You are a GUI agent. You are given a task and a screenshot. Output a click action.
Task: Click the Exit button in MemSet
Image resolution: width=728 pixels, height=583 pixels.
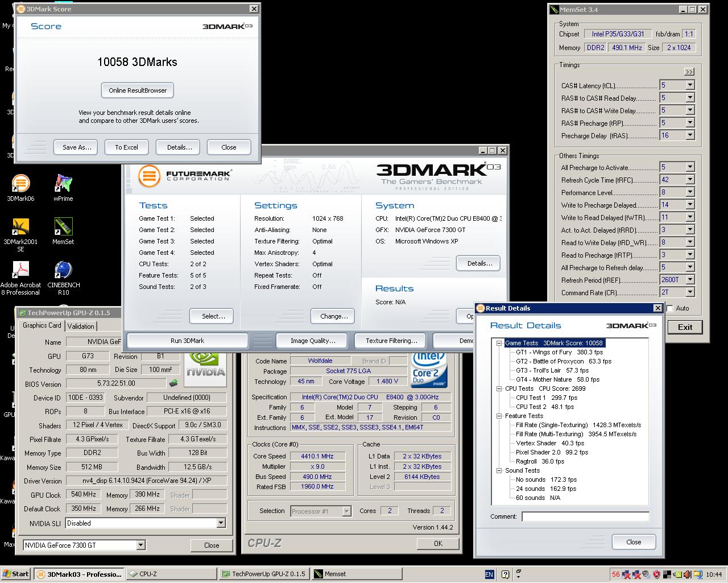pyautogui.click(x=685, y=327)
